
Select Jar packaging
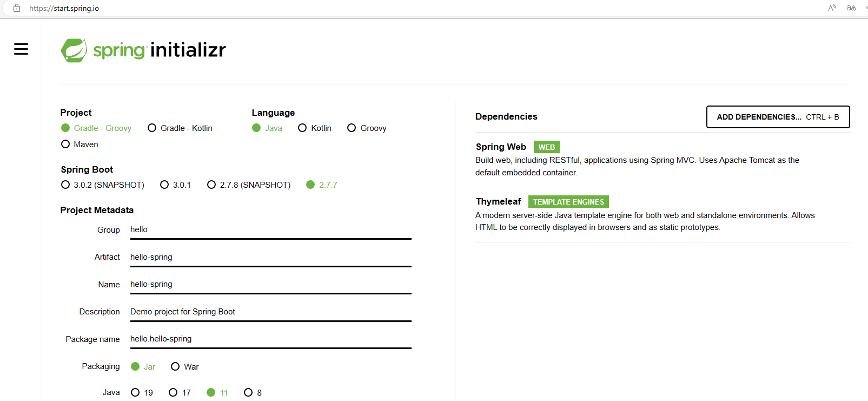(143, 367)
